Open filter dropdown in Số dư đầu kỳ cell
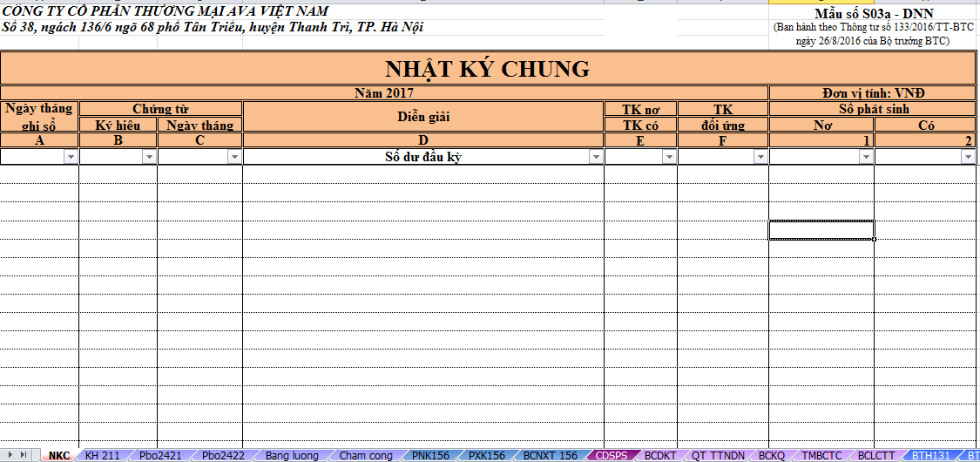980x462 pixels. 596,157
